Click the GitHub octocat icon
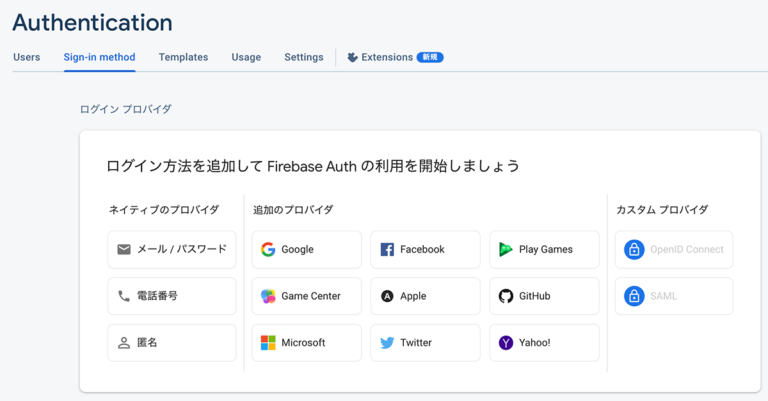Screen dimensions: 768x401 tap(506, 296)
